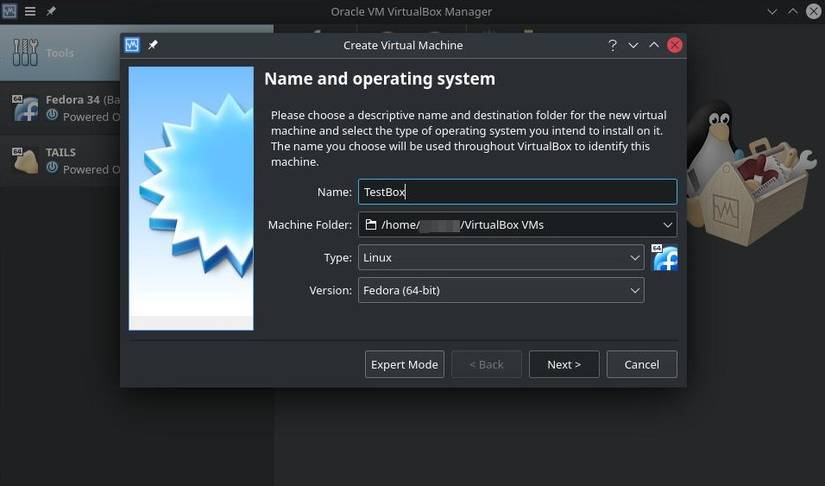
Task: Click the Fedora OS type icon
Action: [x=665, y=258]
